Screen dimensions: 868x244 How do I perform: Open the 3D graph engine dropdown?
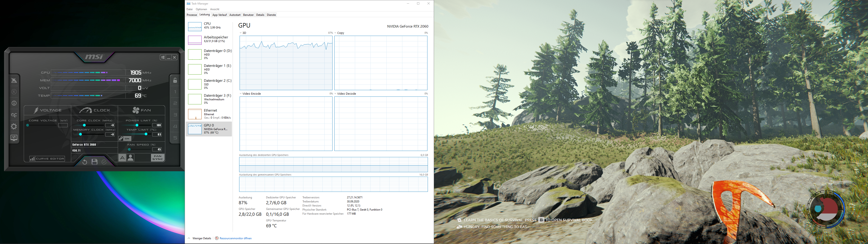pyautogui.click(x=243, y=33)
